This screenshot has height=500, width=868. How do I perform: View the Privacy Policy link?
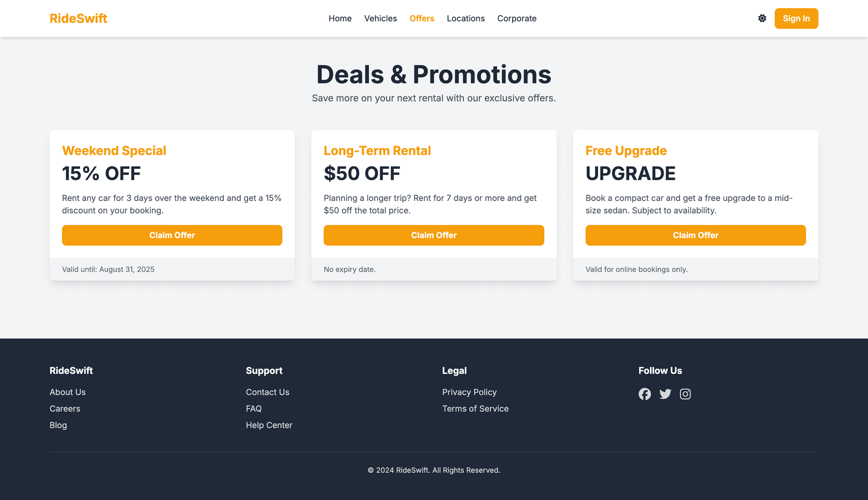tap(469, 392)
